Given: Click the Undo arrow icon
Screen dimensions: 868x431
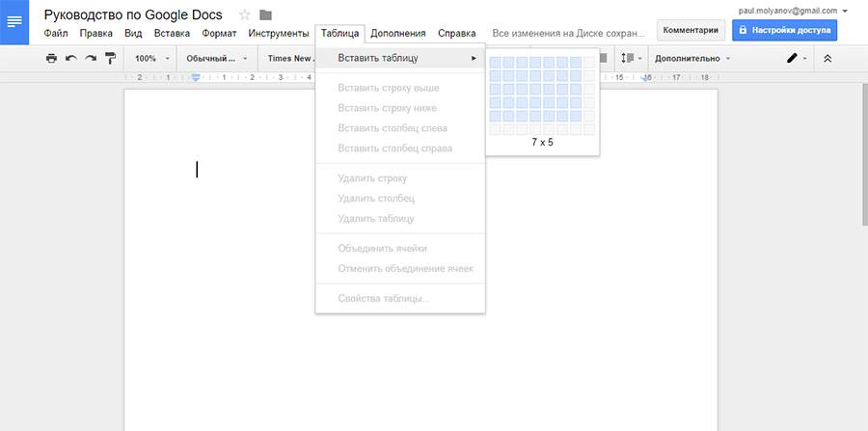Looking at the screenshot, I should (70, 58).
